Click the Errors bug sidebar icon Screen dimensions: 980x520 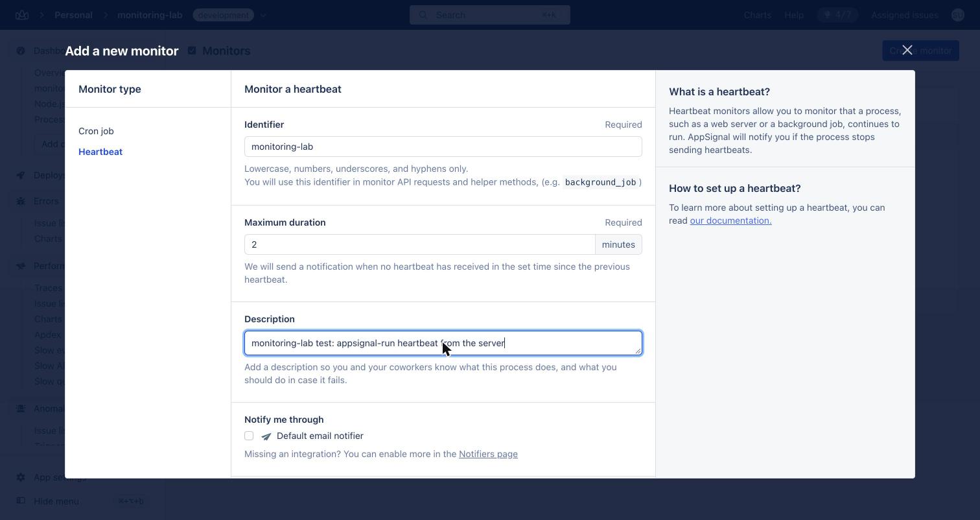[x=21, y=201]
